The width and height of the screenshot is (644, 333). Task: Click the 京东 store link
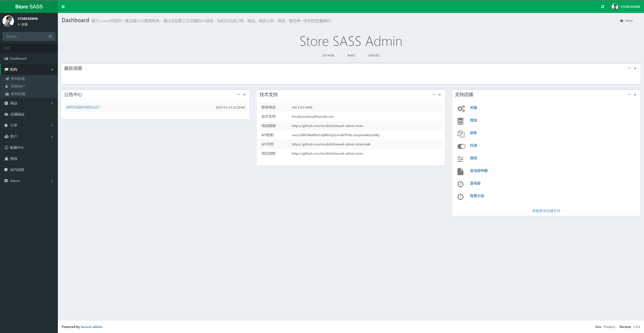pyautogui.click(x=473, y=133)
